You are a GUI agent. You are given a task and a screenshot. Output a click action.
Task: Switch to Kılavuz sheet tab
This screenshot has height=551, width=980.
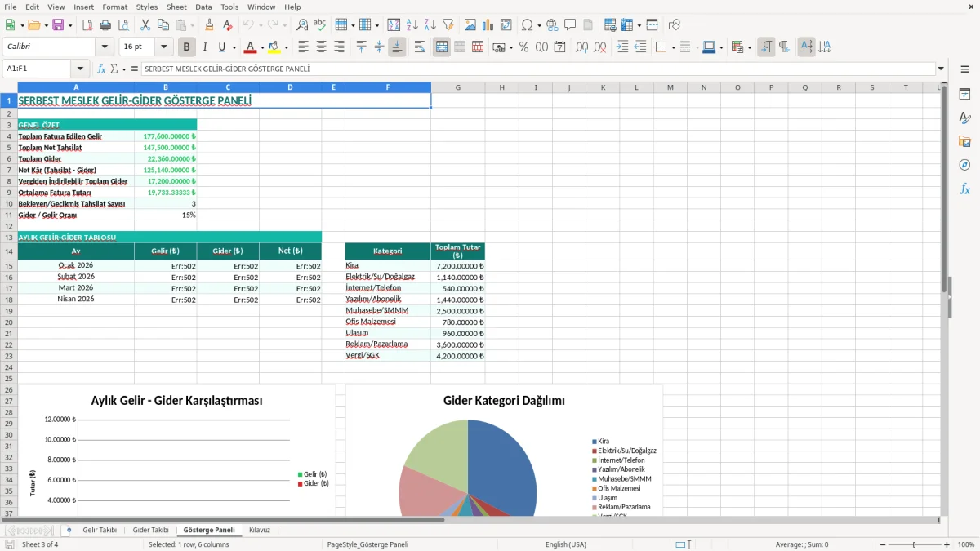[x=260, y=530]
